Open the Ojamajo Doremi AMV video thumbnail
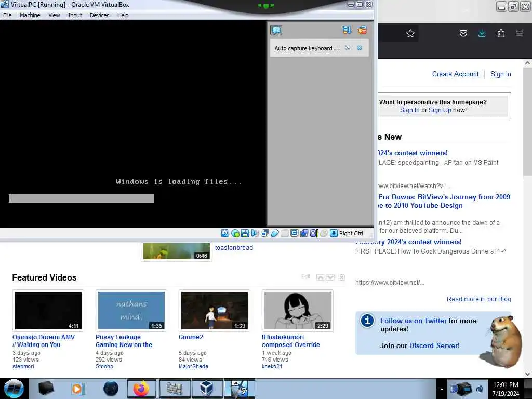 tap(48, 311)
